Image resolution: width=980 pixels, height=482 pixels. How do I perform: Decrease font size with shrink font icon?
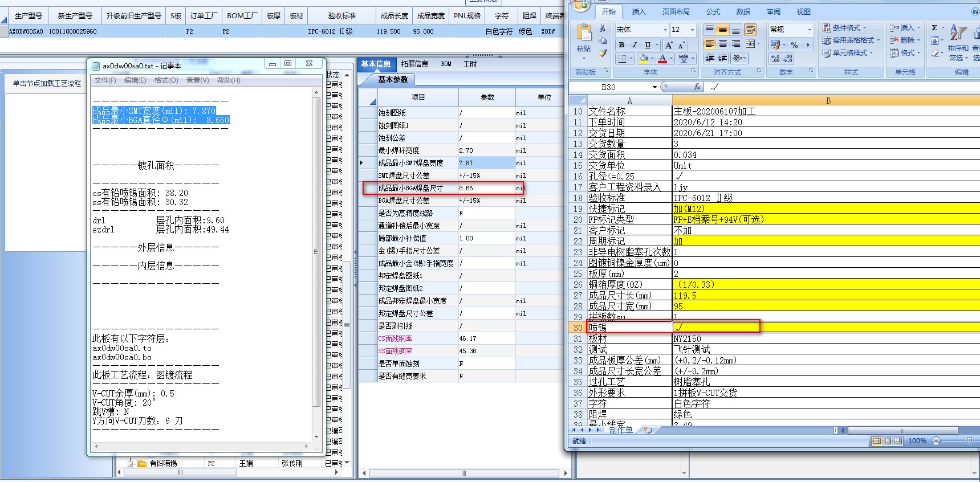click(x=682, y=45)
